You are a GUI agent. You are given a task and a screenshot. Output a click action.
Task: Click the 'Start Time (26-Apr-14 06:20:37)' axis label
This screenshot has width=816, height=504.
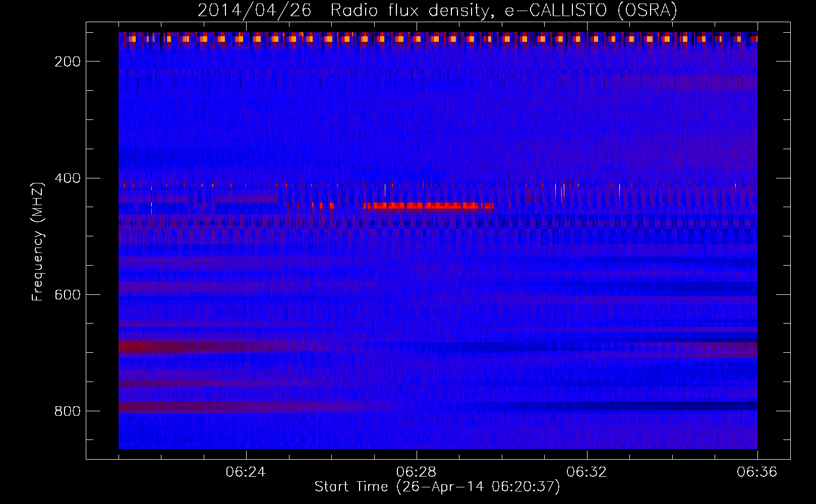tap(437, 487)
